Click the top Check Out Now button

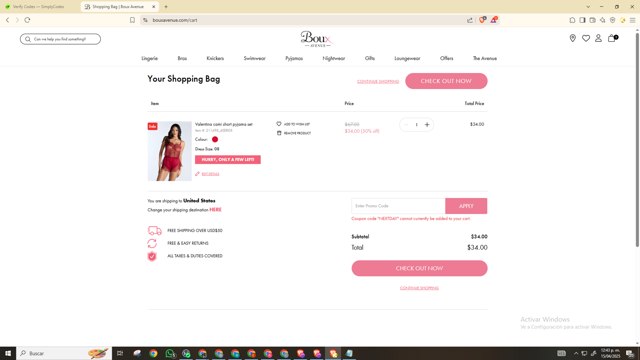coord(446,81)
